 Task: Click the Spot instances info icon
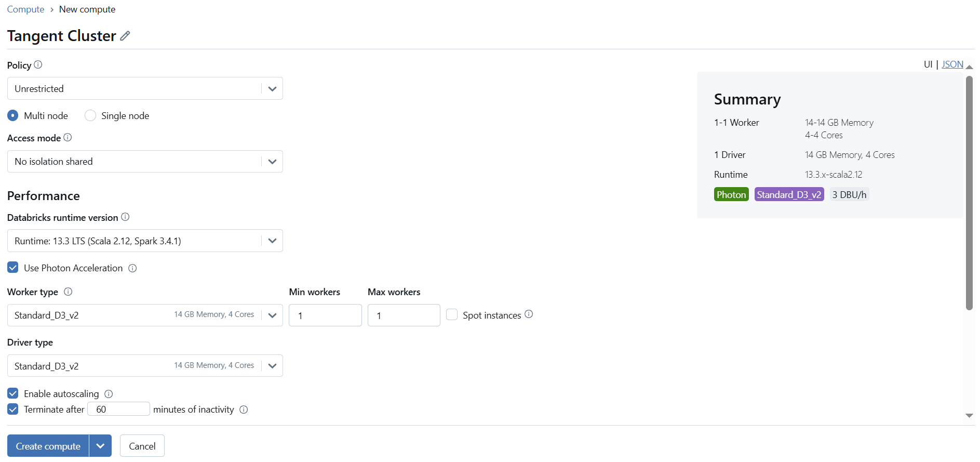point(529,314)
